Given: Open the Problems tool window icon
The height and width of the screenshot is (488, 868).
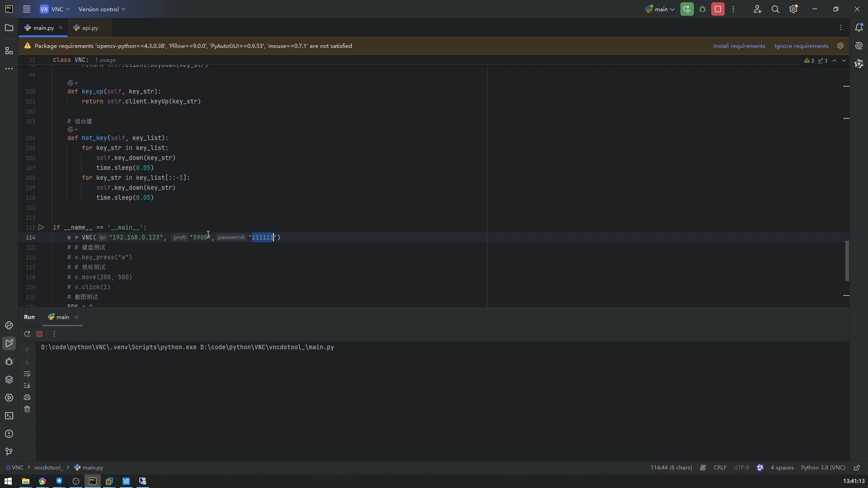Looking at the screenshot, I should (x=9, y=434).
